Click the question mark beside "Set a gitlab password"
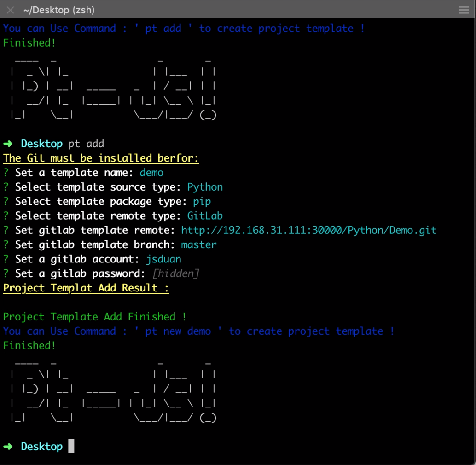The width and height of the screenshot is (476, 465). click(x=6, y=273)
